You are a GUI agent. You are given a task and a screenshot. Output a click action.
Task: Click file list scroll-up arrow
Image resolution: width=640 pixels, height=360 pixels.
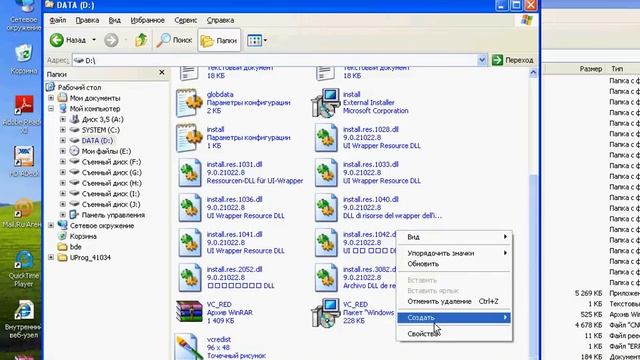coord(533,73)
